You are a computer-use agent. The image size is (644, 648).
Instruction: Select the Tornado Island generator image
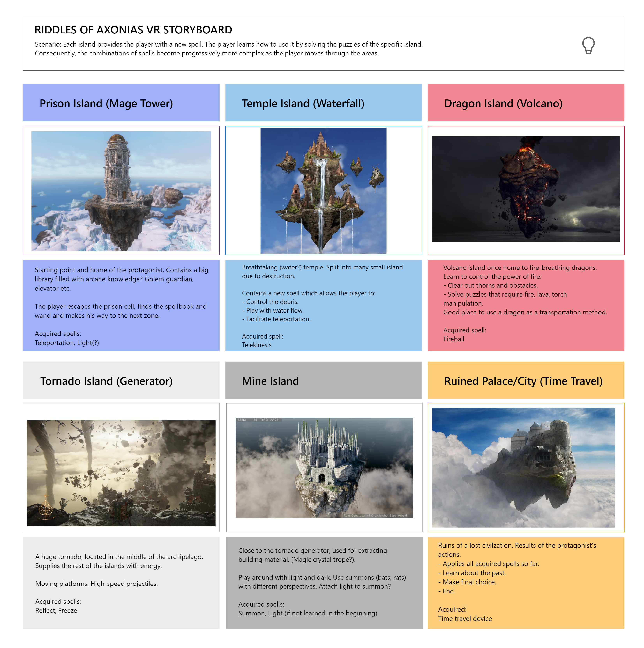121,473
